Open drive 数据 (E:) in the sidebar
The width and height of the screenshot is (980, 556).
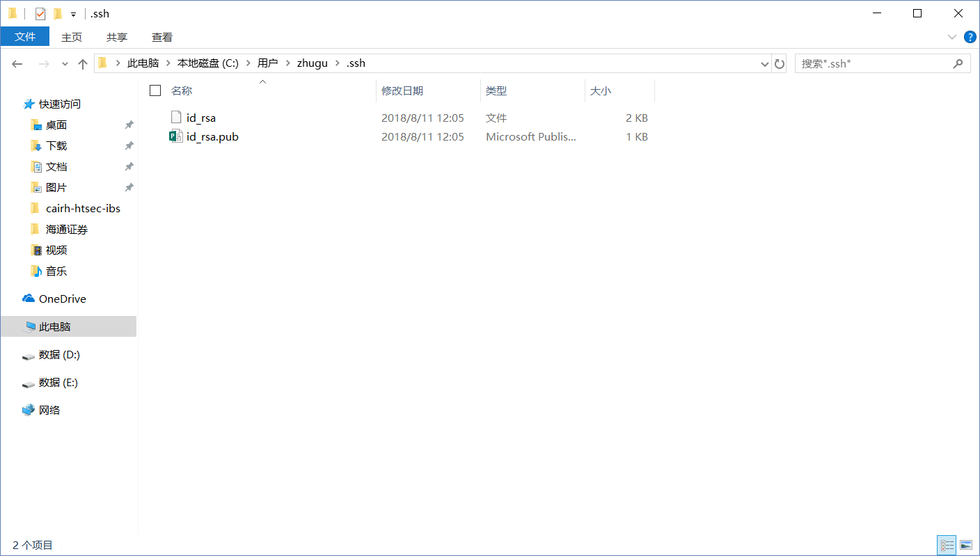point(58,382)
